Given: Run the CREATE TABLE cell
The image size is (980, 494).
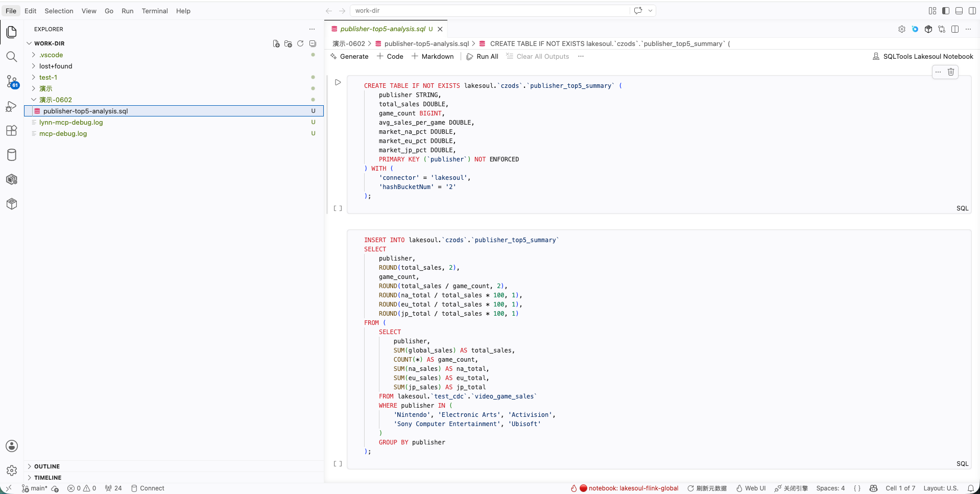Looking at the screenshot, I should pos(338,82).
